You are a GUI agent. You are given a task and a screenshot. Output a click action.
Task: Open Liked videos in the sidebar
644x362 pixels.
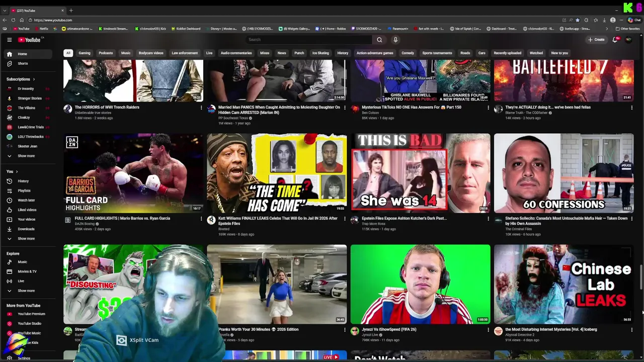point(27,210)
